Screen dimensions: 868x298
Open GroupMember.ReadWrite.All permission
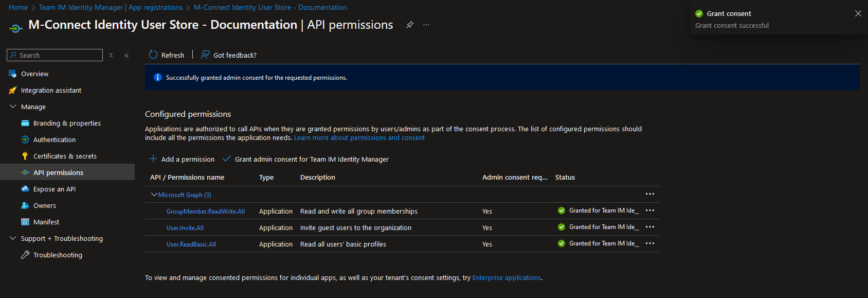point(206,211)
